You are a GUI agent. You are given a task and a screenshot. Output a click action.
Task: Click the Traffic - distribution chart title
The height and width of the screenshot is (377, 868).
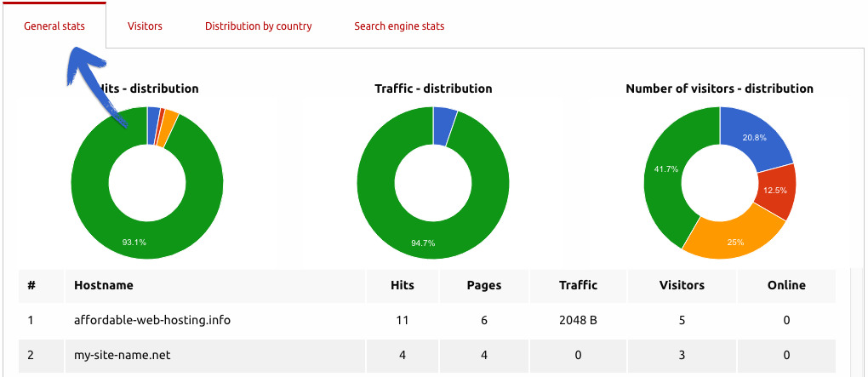(433, 89)
